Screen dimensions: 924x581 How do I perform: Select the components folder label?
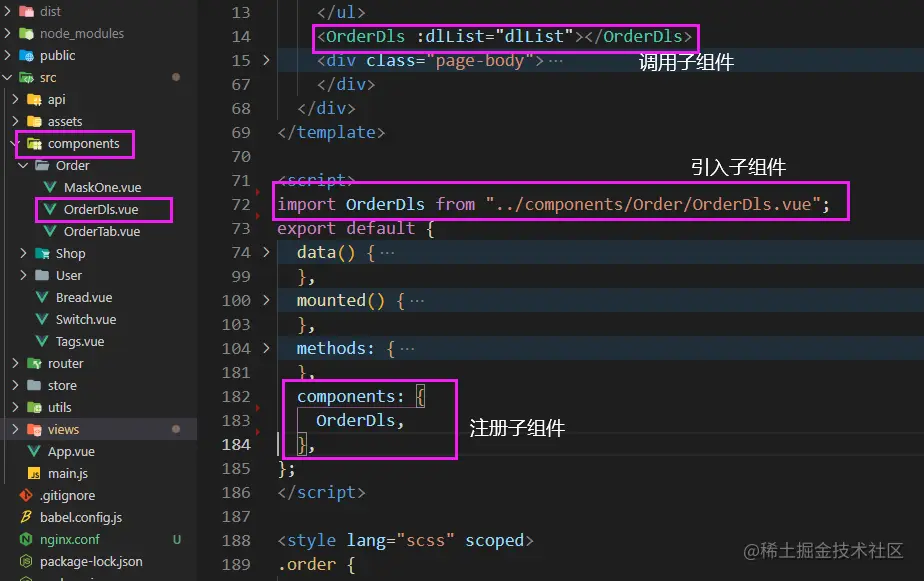point(83,144)
